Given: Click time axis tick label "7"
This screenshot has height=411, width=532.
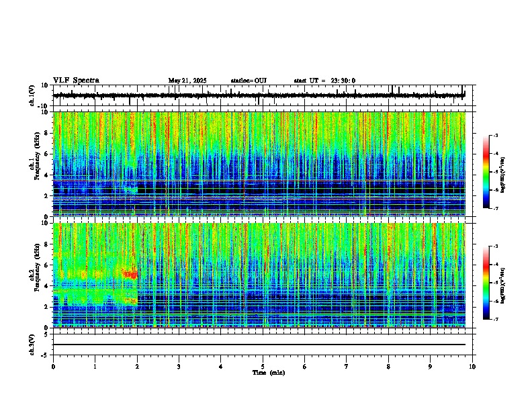Looking at the screenshot, I should pos(347,367).
